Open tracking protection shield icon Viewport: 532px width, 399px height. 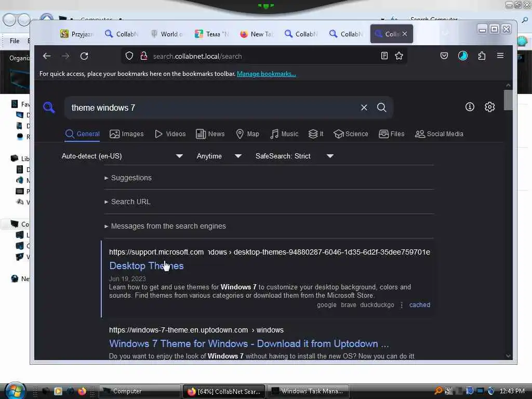coord(129,56)
